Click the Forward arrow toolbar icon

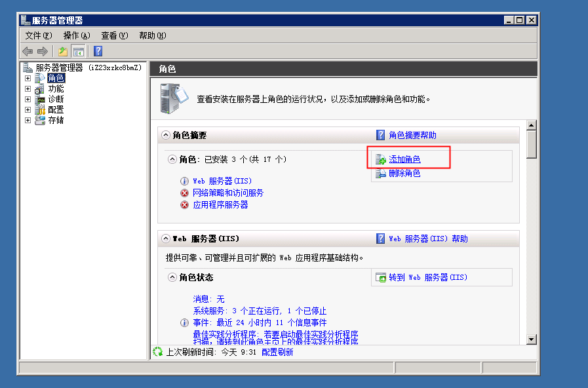(x=43, y=52)
